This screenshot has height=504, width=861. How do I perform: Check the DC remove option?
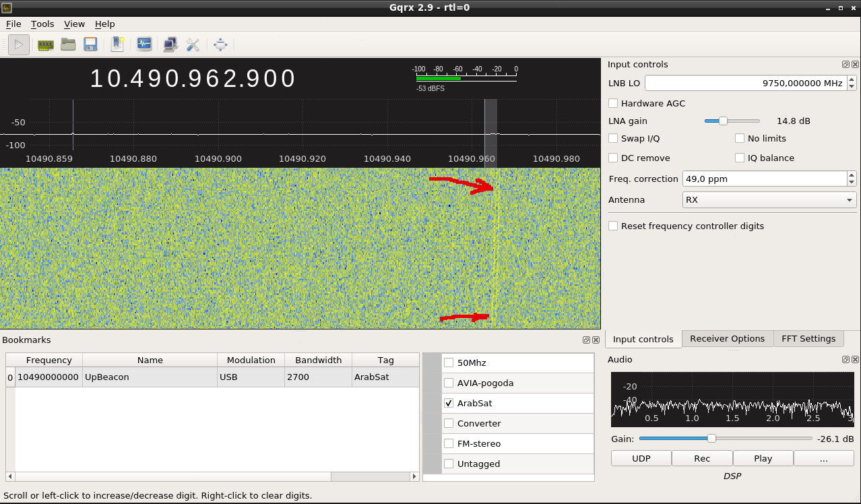tap(613, 158)
